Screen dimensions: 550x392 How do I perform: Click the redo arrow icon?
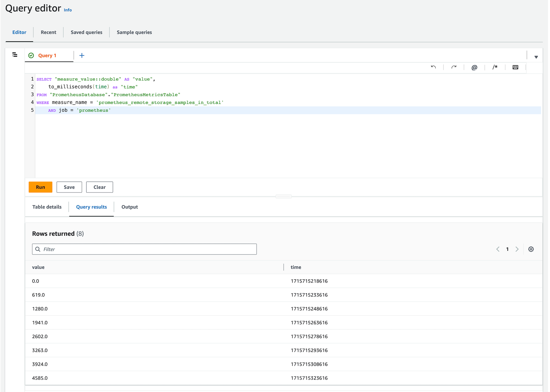(454, 67)
